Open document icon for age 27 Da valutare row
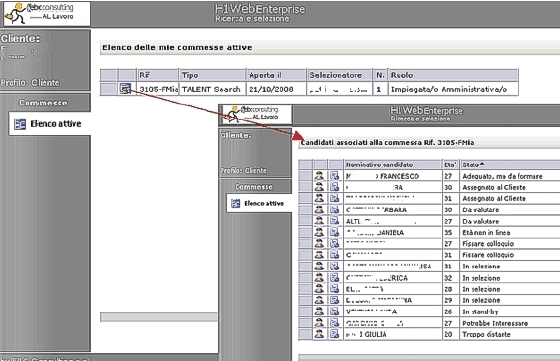 334,221
